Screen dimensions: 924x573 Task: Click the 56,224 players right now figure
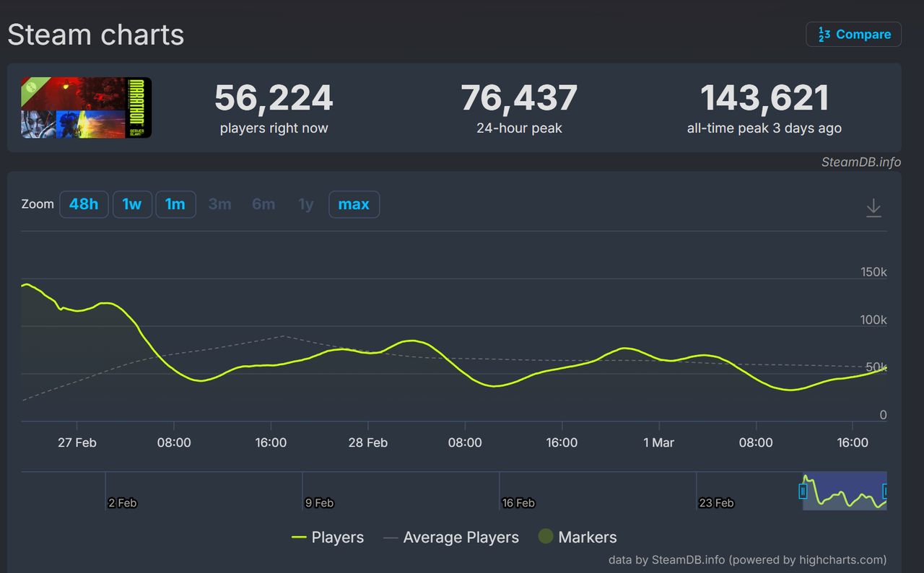click(x=274, y=98)
